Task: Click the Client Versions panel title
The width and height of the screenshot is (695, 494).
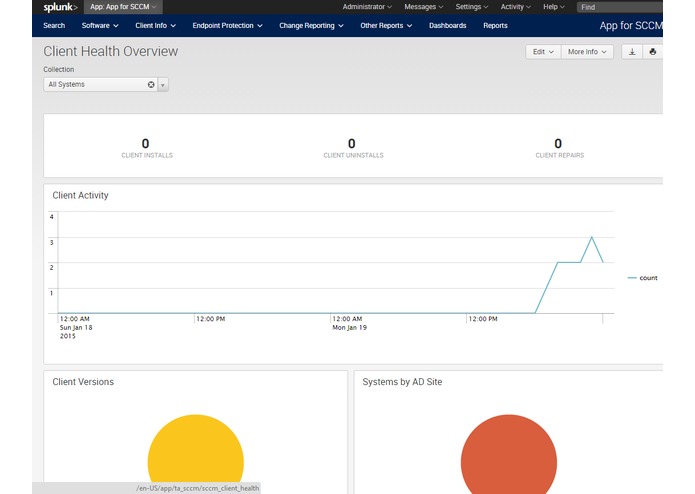Action: coord(83,382)
